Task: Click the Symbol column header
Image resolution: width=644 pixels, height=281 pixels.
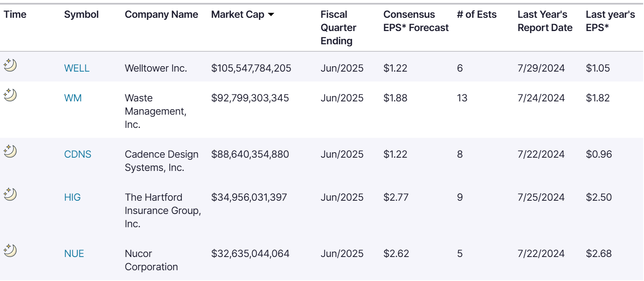Action: click(81, 15)
